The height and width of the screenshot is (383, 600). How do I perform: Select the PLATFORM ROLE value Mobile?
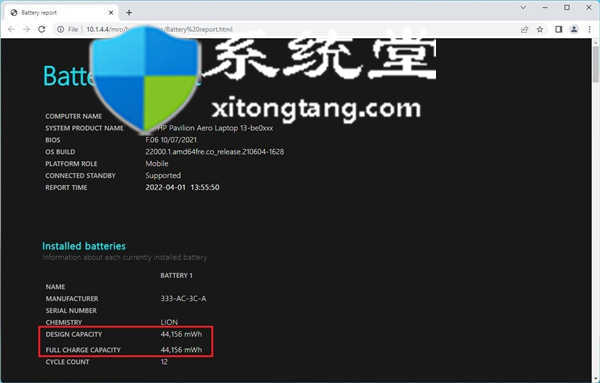pos(157,163)
